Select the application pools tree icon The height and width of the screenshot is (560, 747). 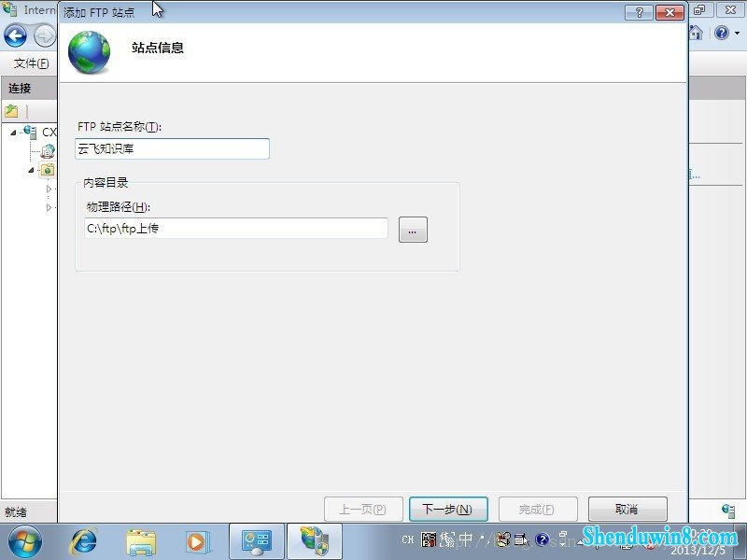(x=48, y=151)
